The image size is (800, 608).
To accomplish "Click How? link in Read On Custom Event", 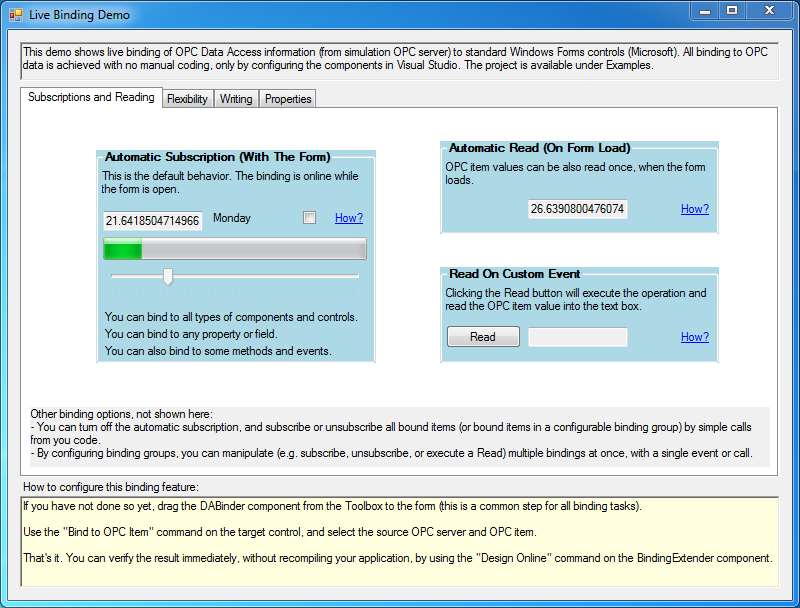I will click(x=694, y=337).
